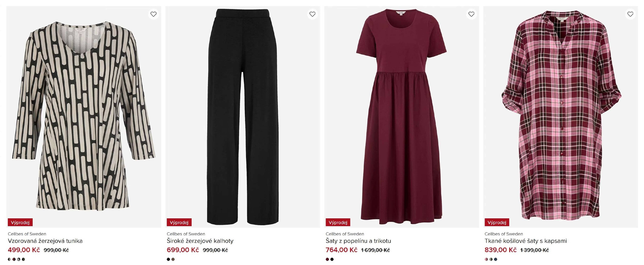The height and width of the screenshot is (265, 644).
Task: Click Výprodej badge on the burgundy dress
Action: tap(338, 222)
